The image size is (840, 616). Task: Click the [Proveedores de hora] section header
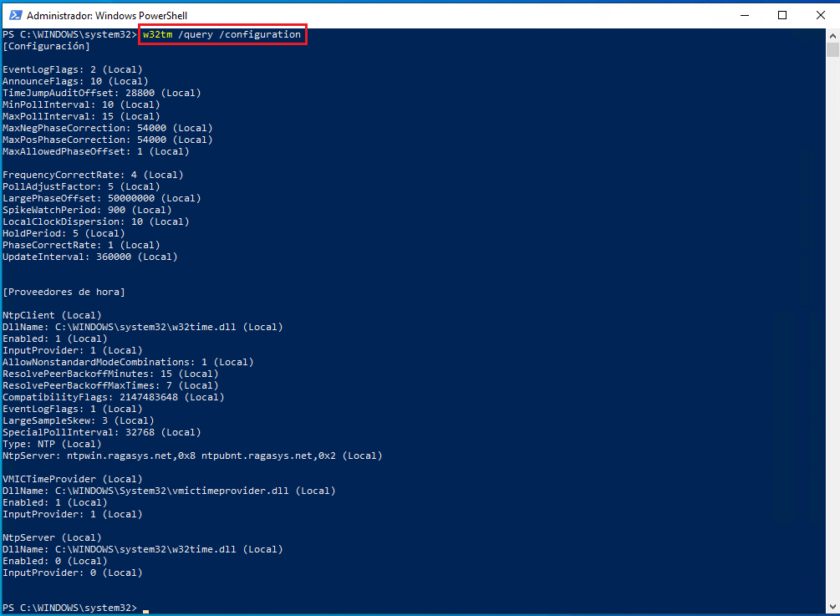[63, 291]
